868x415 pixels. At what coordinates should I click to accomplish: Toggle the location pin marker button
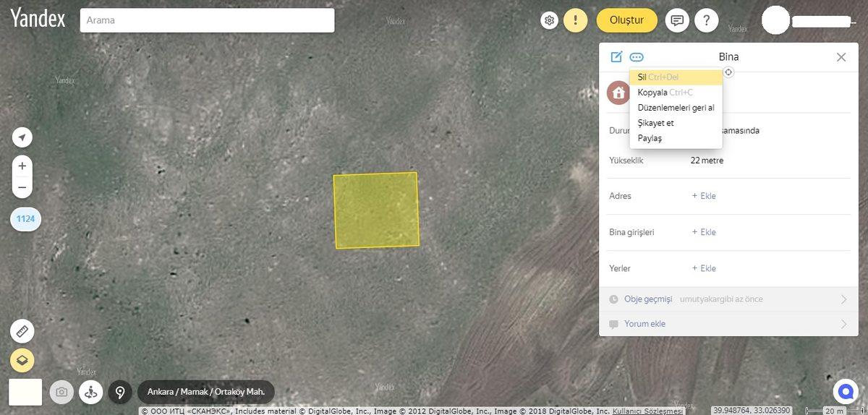coord(120,392)
